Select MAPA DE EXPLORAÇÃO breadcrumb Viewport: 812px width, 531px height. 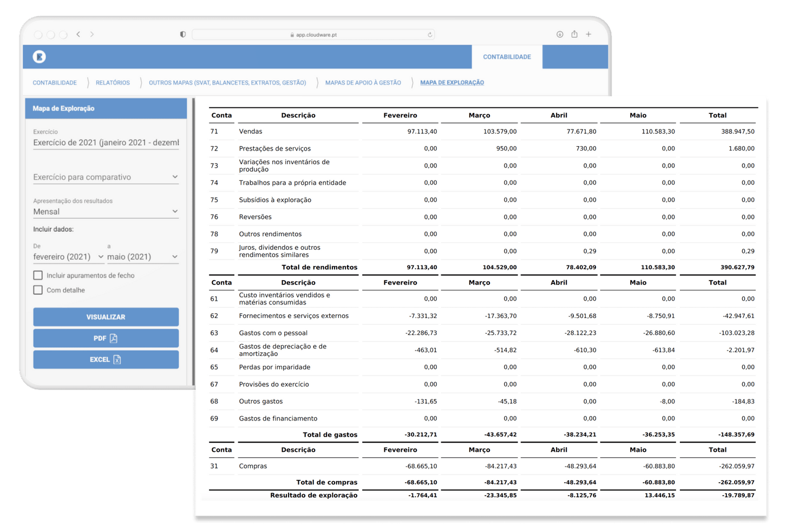coord(452,83)
